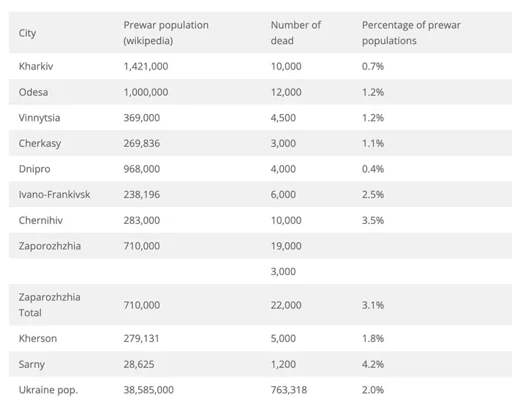Click the Prewar population (wikipedia) header
The image size is (512, 420).
click(166, 33)
